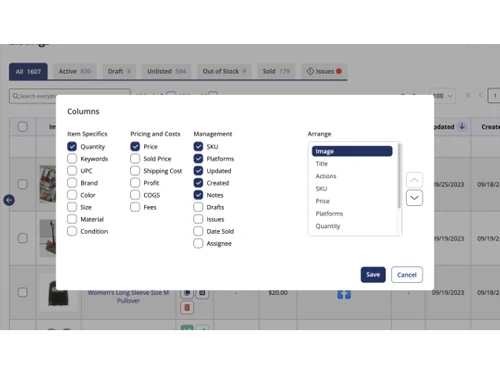Select SKU in the Arrange list
Viewport: 500px width, 375px height.
pos(352,189)
